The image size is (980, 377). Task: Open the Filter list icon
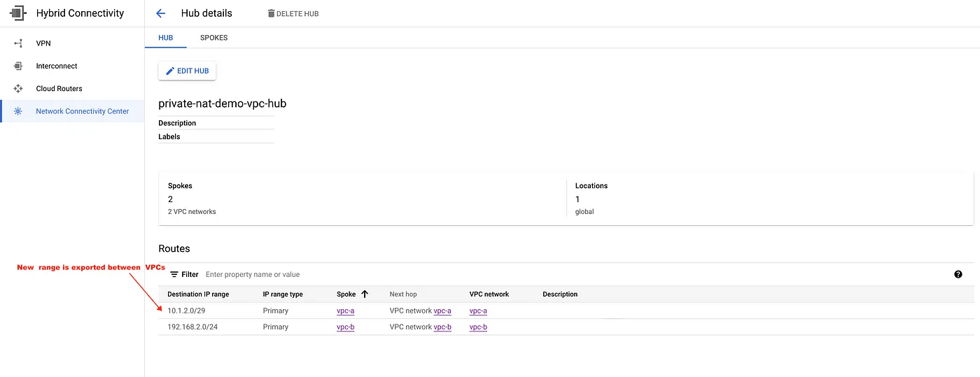174,274
